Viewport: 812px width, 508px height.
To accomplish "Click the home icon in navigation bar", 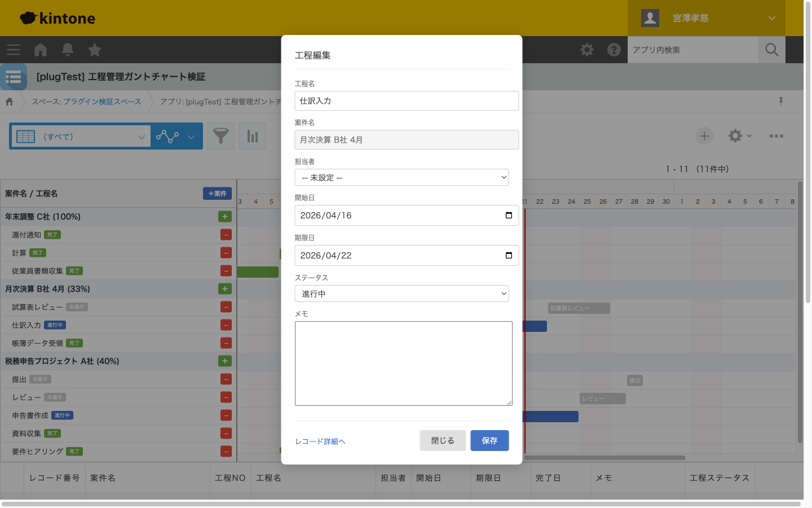I will 41,50.
